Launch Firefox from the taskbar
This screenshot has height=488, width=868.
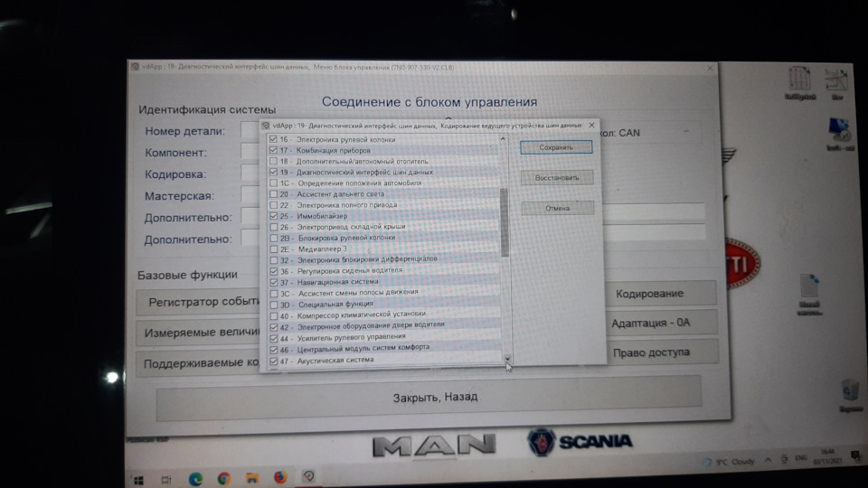coord(280,477)
